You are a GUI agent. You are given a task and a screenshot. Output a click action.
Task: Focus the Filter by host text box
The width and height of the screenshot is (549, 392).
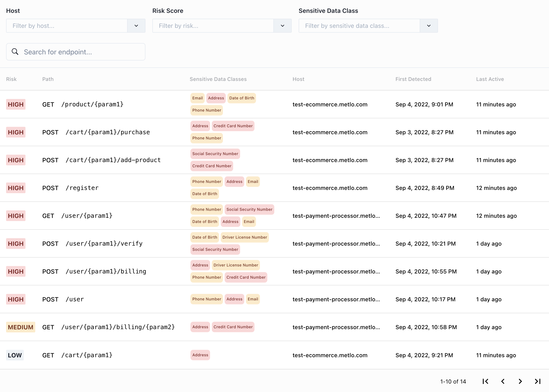pyautogui.click(x=67, y=26)
